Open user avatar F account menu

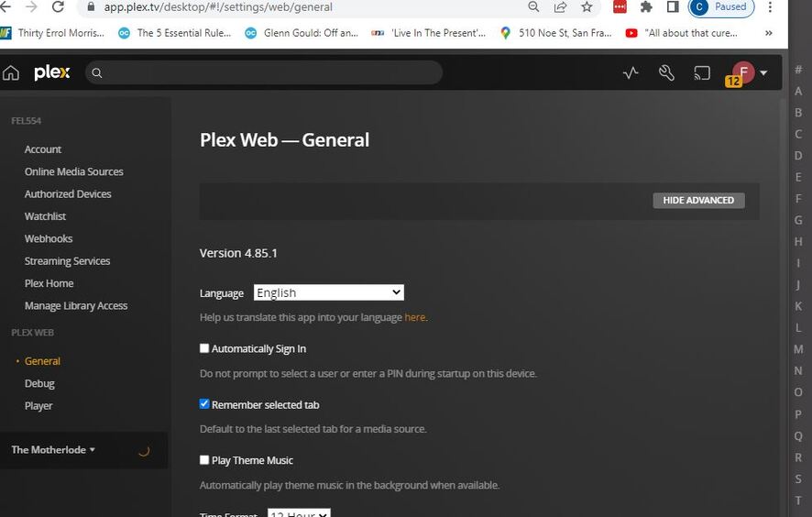[743, 72]
